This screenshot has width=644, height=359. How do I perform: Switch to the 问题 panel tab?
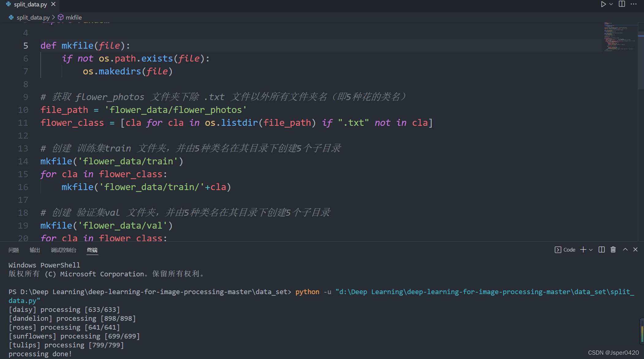tap(14, 250)
